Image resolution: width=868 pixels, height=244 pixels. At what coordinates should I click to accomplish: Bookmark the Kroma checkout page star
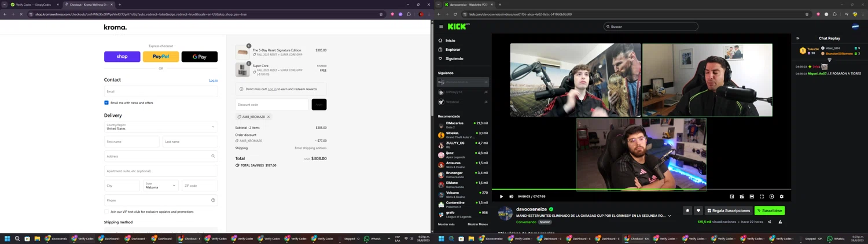(381, 14)
